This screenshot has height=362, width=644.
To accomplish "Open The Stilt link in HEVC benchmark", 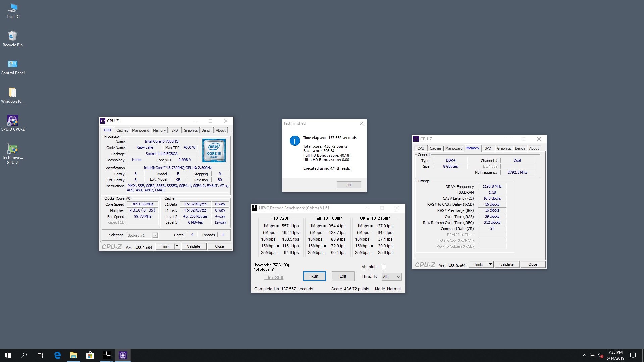I will coord(274,277).
